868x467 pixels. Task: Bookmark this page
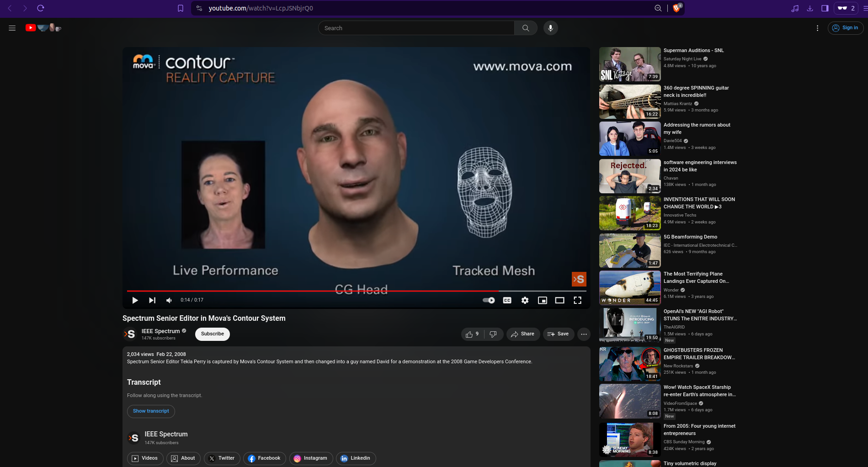[x=181, y=8]
